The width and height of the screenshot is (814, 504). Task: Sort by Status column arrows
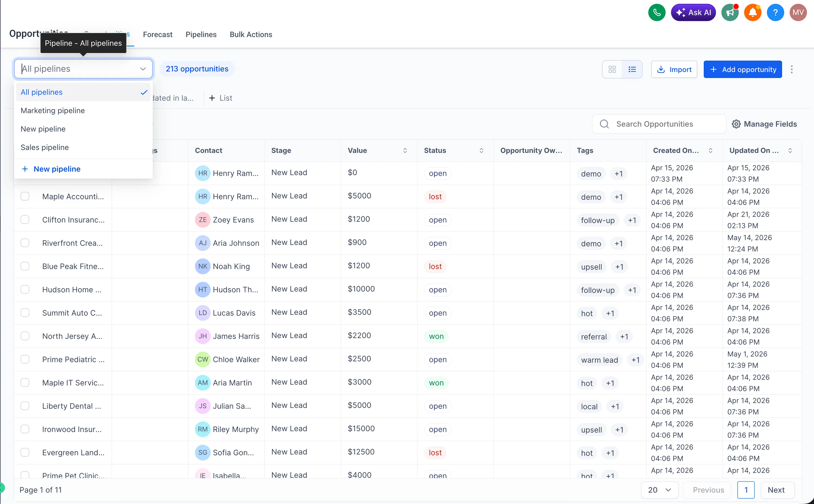[481, 151]
